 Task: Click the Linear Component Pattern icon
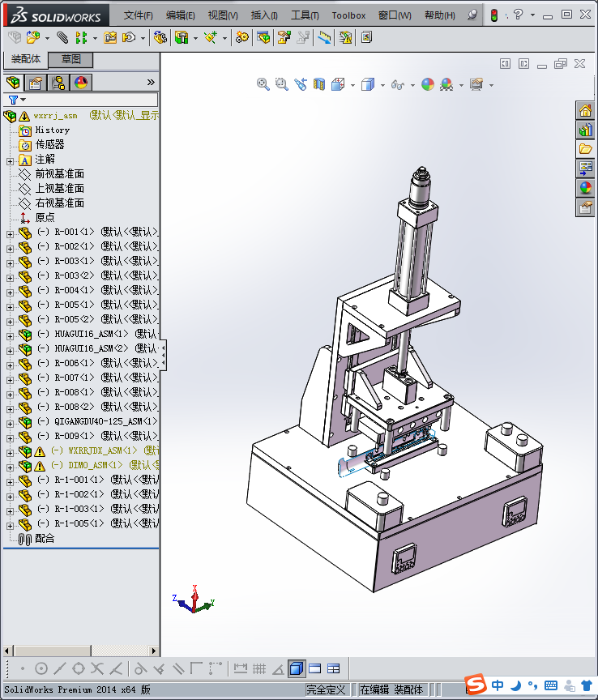pyautogui.click(x=81, y=37)
